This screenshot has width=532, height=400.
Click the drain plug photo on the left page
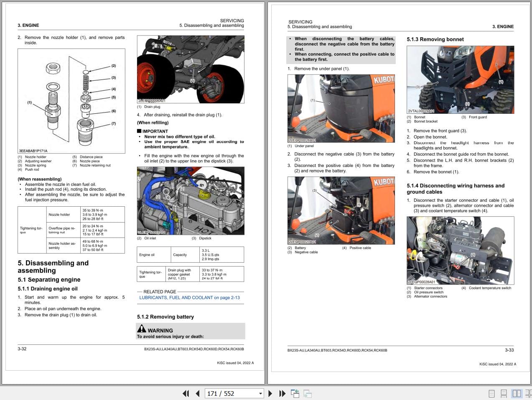(x=191, y=68)
